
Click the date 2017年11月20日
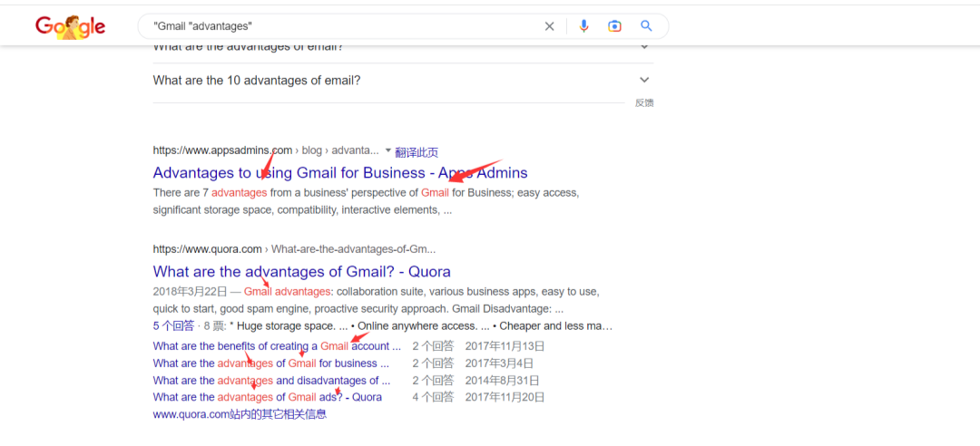[505, 397]
